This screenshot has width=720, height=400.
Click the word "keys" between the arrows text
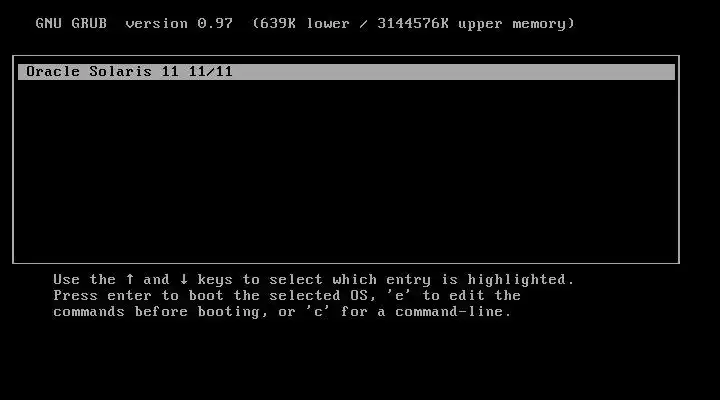coord(215,280)
